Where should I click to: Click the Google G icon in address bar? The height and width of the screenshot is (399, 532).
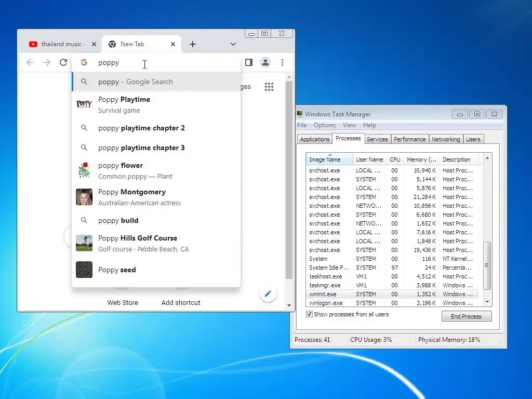[x=84, y=62]
